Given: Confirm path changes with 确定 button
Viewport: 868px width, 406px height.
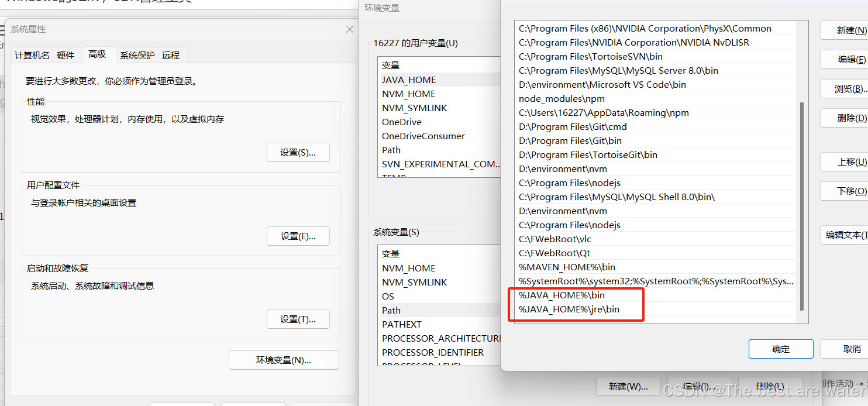Looking at the screenshot, I should click(780, 349).
